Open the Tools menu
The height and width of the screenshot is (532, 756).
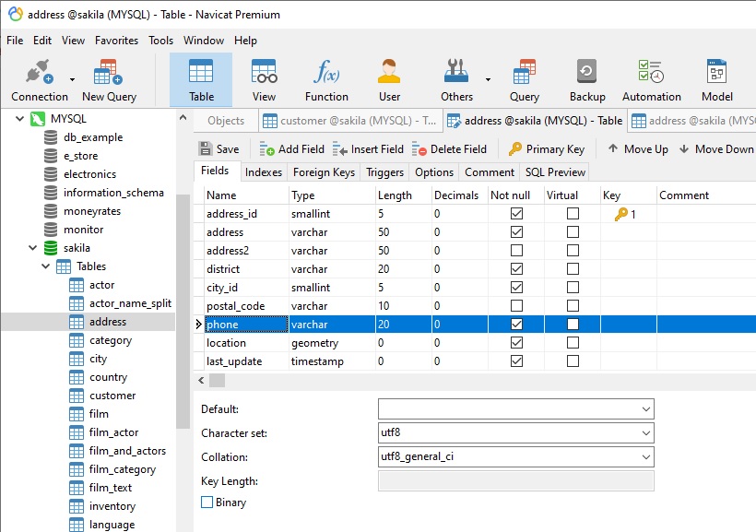[160, 40]
